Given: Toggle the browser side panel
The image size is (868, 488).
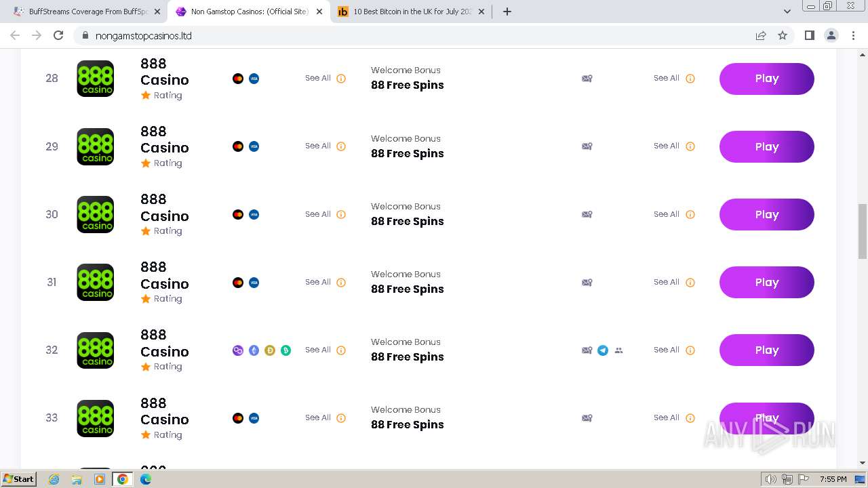Looking at the screenshot, I should 809,35.
